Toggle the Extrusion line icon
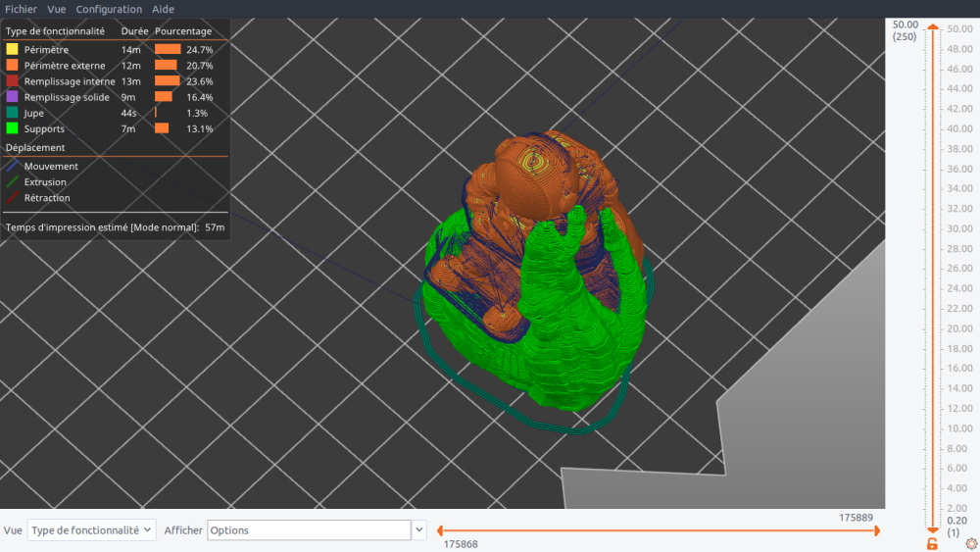Viewport: 980px width, 552px height. pos(12,182)
